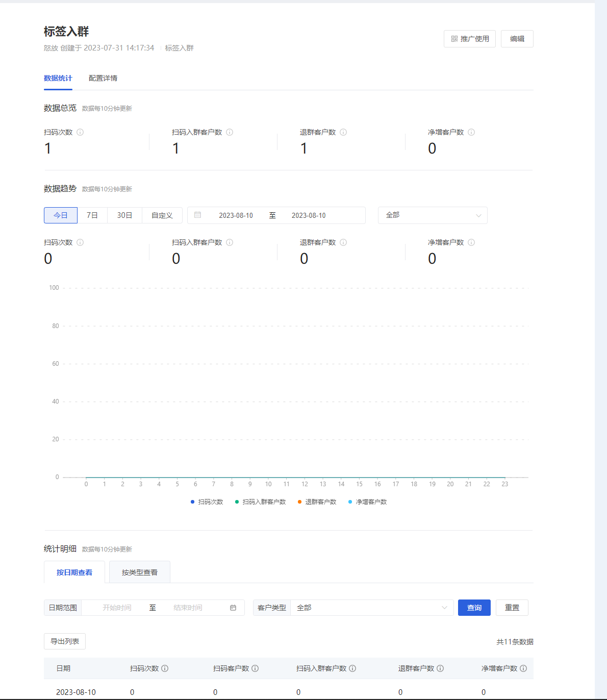Open the 客户类型 全部 dropdown
607x700 pixels.
pyautogui.click(x=372, y=608)
